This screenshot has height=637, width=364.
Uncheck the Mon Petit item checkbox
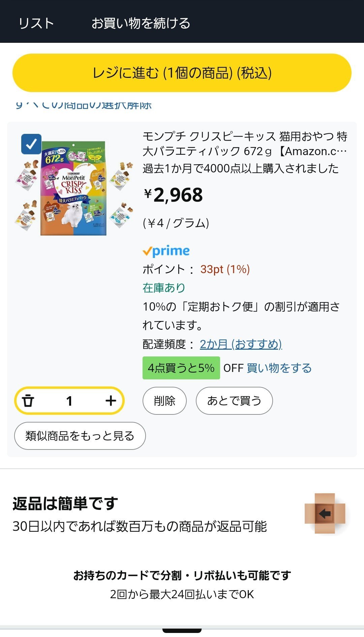(31, 144)
